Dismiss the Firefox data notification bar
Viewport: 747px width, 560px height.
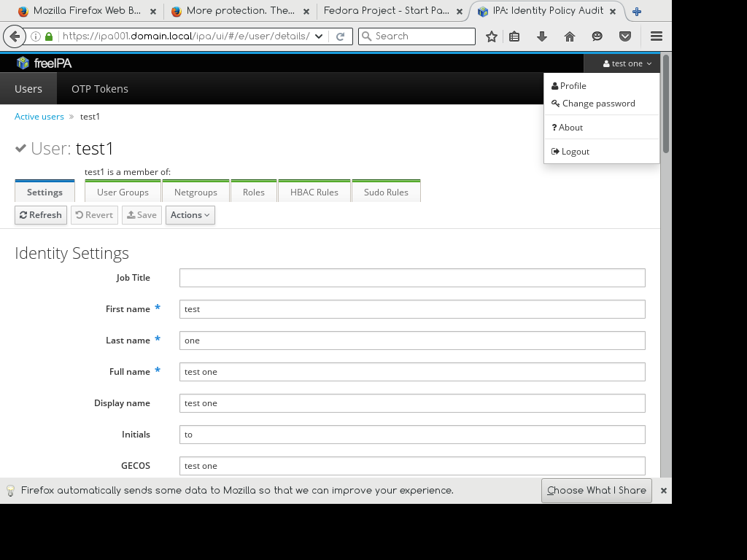[664, 491]
